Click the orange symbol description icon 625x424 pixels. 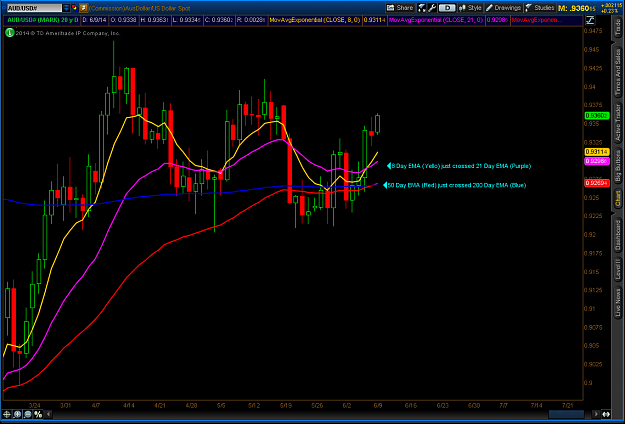click(83, 8)
